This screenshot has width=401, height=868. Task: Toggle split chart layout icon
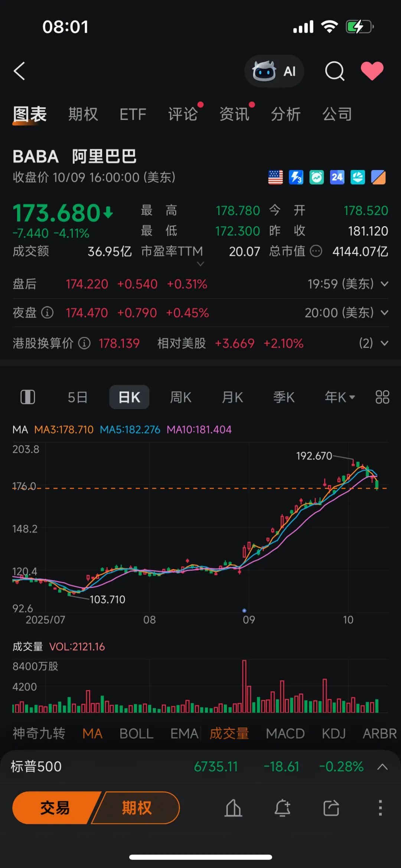click(x=27, y=397)
